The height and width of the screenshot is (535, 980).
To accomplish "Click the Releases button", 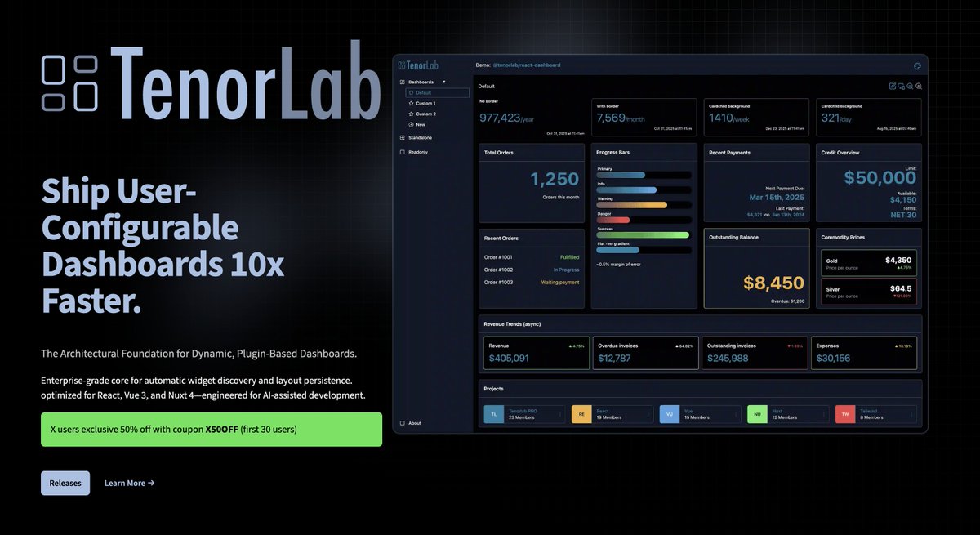I will [x=65, y=483].
